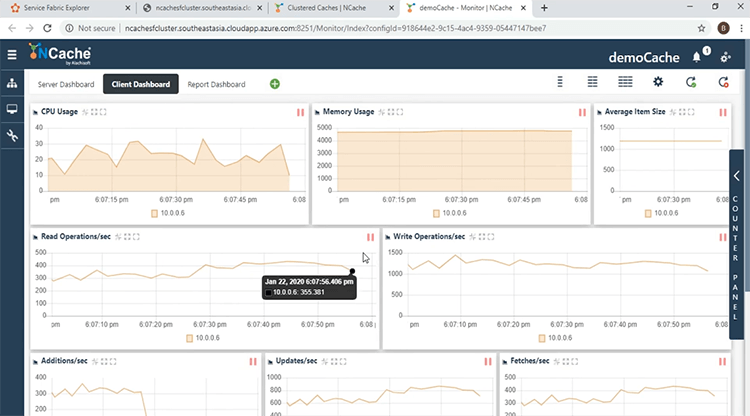Click the refresh icon with red circle

click(724, 82)
